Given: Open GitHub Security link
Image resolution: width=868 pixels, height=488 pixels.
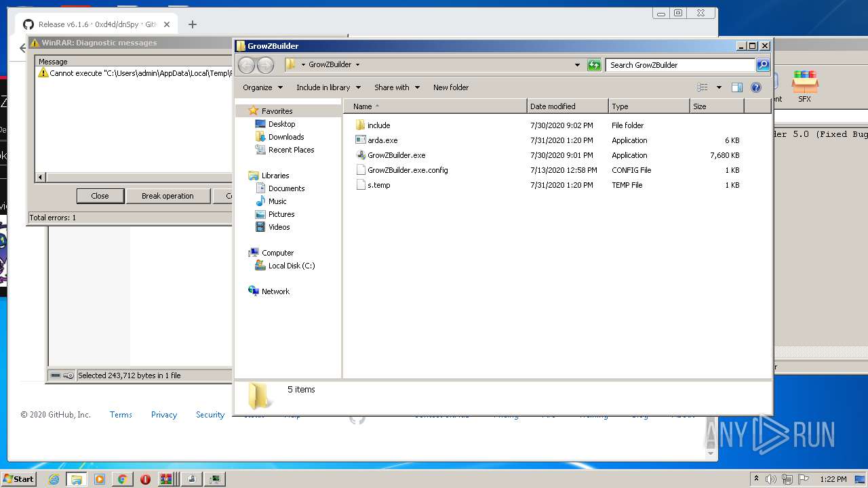Looking at the screenshot, I should click(x=210, y=415).
